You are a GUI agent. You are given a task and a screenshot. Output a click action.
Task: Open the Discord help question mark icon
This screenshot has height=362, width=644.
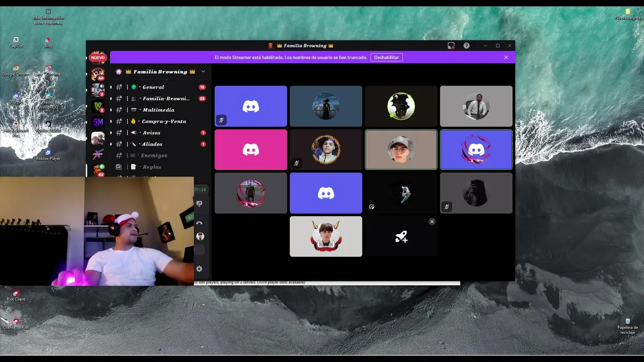[466, 46]
